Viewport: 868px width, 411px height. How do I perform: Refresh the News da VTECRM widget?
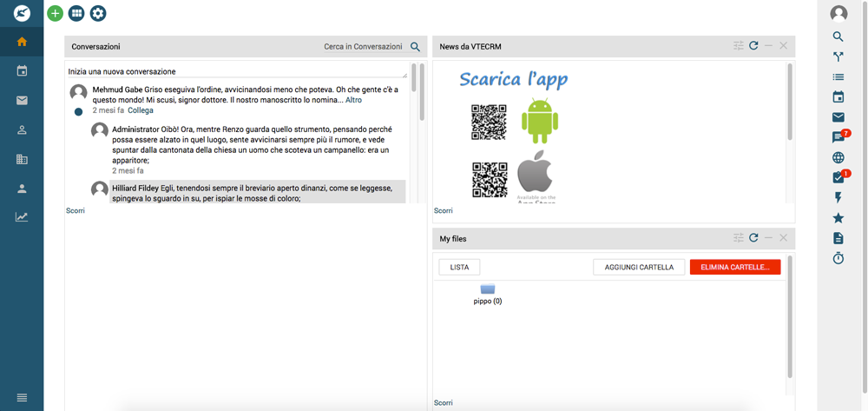click(x=753, y=45)
